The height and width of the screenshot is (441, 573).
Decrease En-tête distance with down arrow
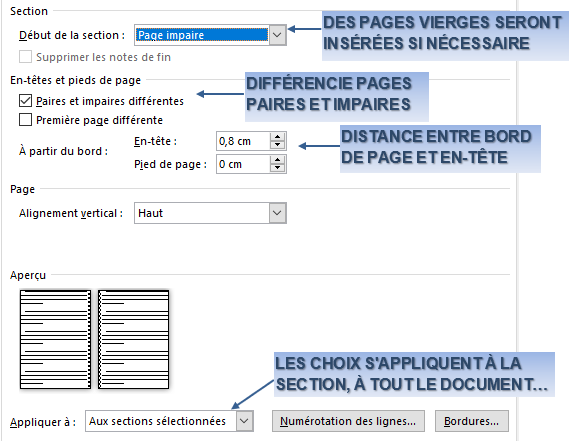(278, 145)
